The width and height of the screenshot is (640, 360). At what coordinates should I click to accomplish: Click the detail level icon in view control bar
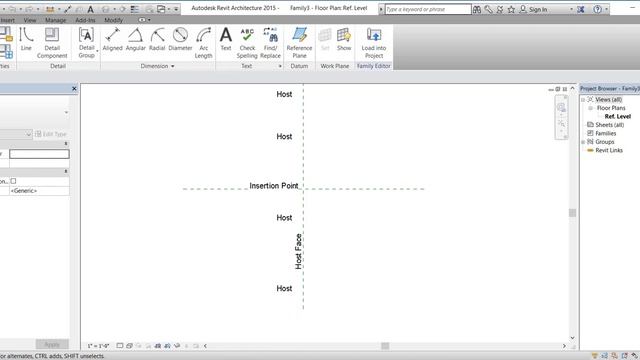tap(120, 346)
